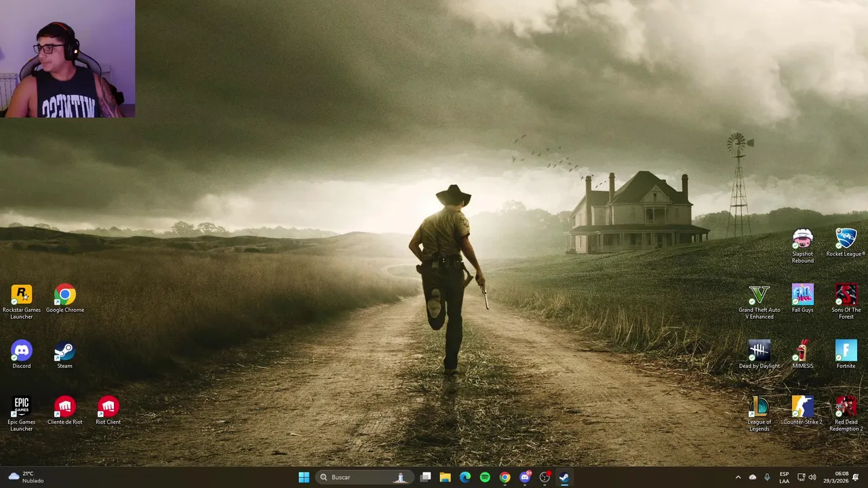Screen dimensions: 868x488
Task: Open Spotify from the taskbar
Action: pyautogui.click(x=485, y=477)
